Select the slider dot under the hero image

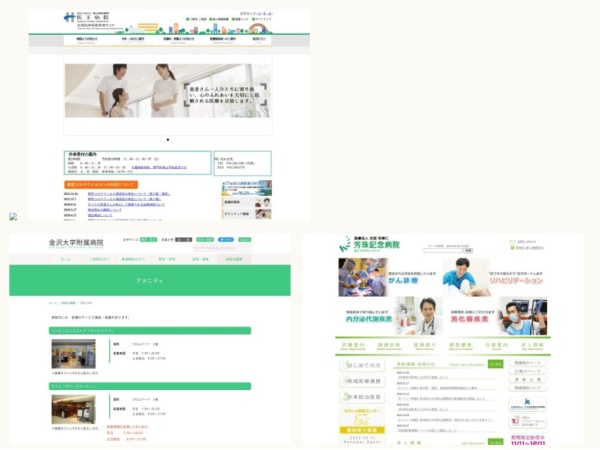[168, 140]
